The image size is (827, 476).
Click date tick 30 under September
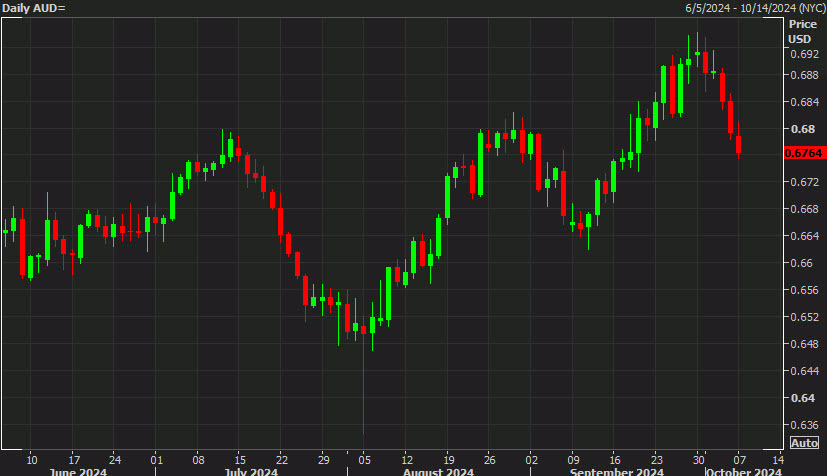[x=698, y=460]
